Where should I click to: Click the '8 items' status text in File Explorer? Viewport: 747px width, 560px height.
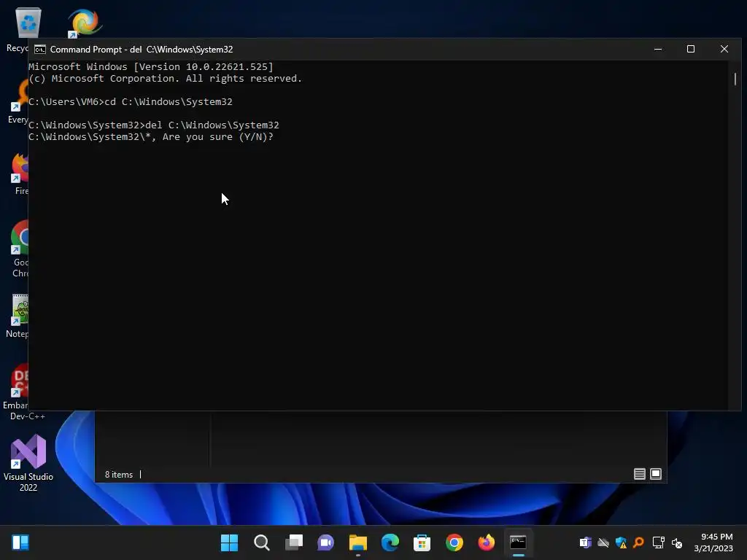pos(119,474)
